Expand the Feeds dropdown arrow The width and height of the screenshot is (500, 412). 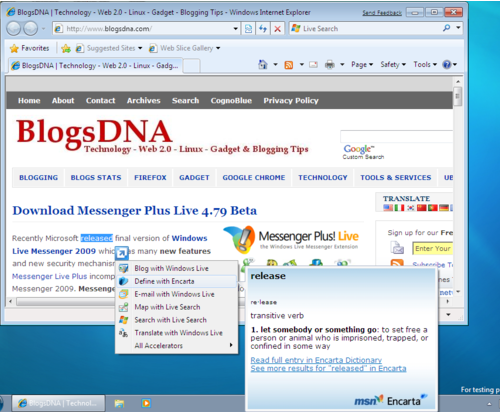coord(302,64)
